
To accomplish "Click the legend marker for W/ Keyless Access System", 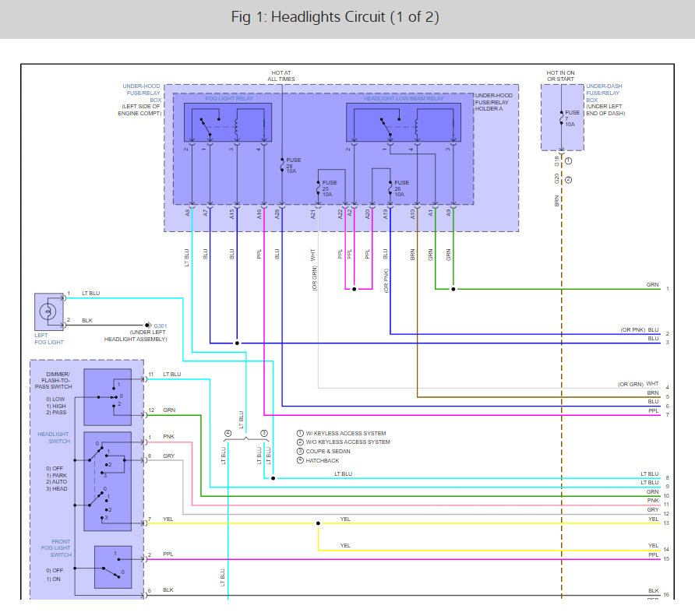I will [x=300, y=434].
